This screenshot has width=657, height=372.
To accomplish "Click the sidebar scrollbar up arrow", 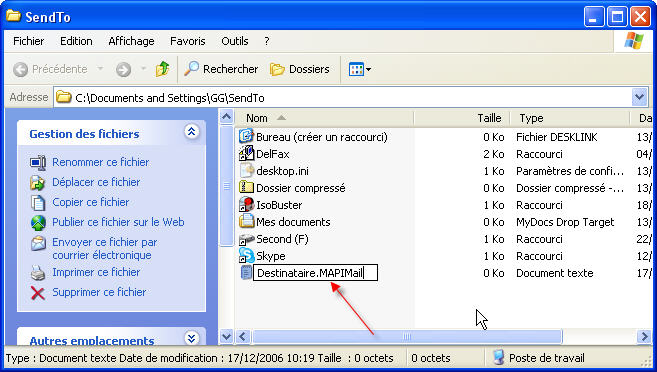I will click(226, 117).
